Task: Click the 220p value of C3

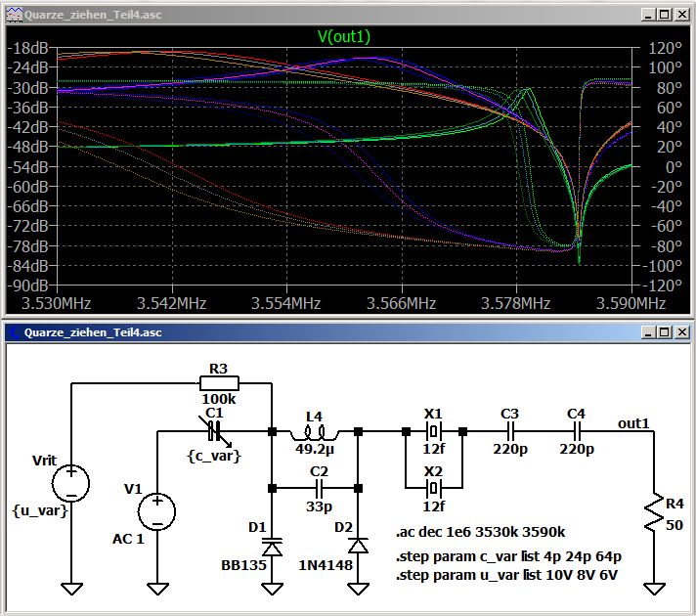Action: point(510,449)
